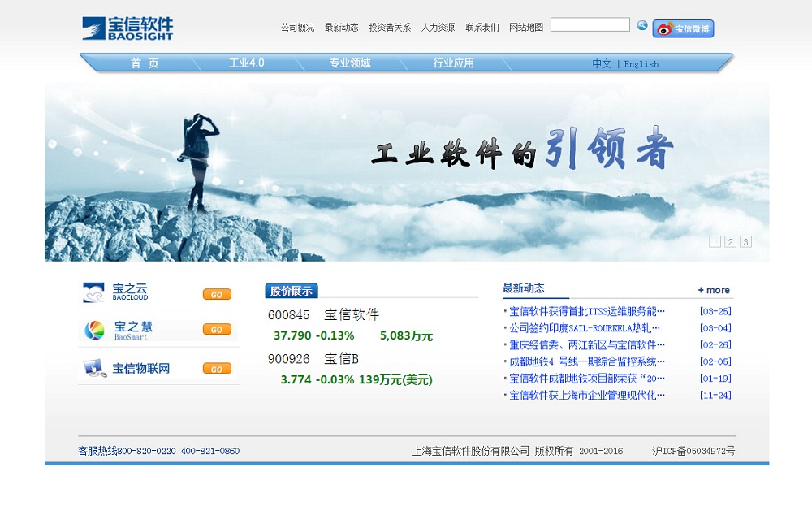Open 网站地图 link
The image size is (812, 515).
pos(525,28)
